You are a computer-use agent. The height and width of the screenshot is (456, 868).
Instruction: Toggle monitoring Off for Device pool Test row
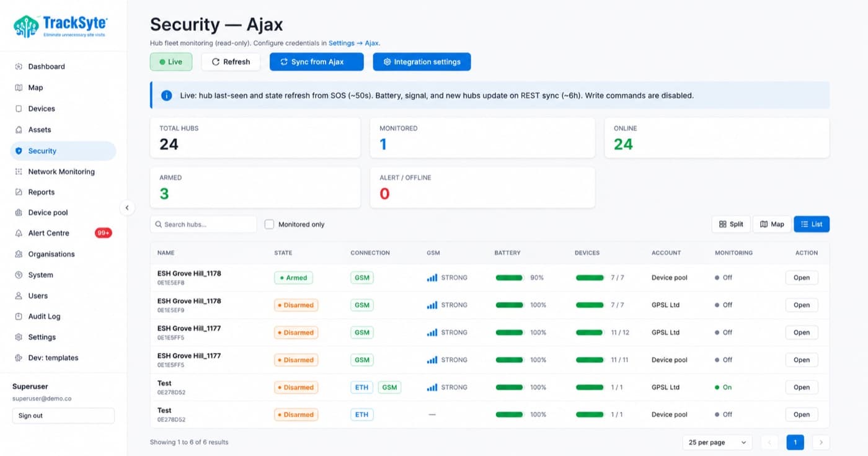click(x=723, y=414)
